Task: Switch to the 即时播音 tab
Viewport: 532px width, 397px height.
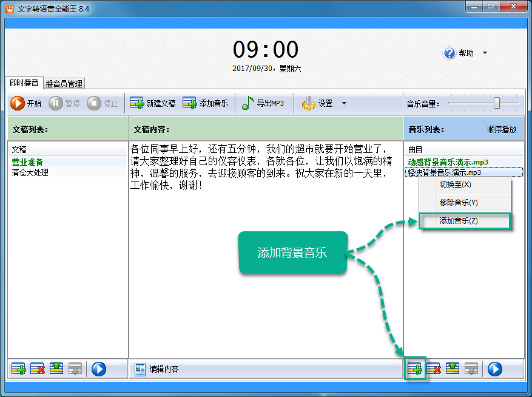Action: (x=24, y=83)
